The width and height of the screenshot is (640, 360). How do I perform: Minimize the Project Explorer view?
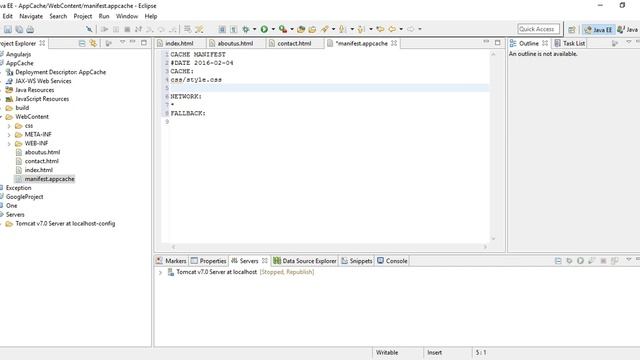(x=133, y=42)
